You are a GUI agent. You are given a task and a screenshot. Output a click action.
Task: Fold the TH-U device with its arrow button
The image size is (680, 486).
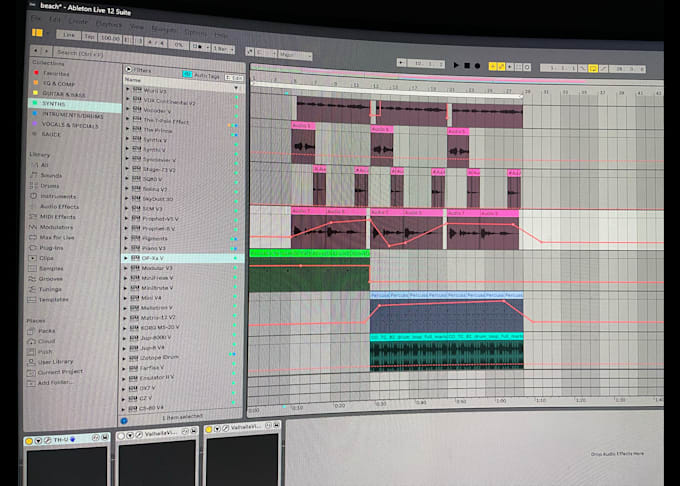point(39,441)
